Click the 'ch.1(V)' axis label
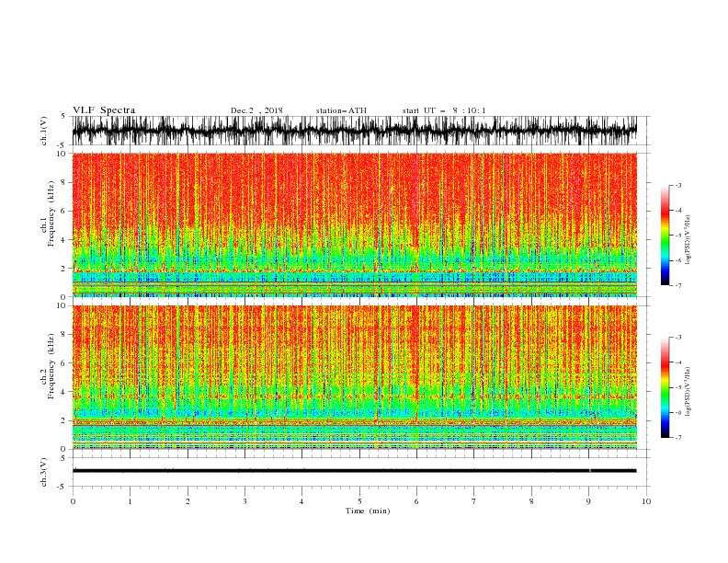Screen dimensions: 728x563 click(x=44, y=131)
